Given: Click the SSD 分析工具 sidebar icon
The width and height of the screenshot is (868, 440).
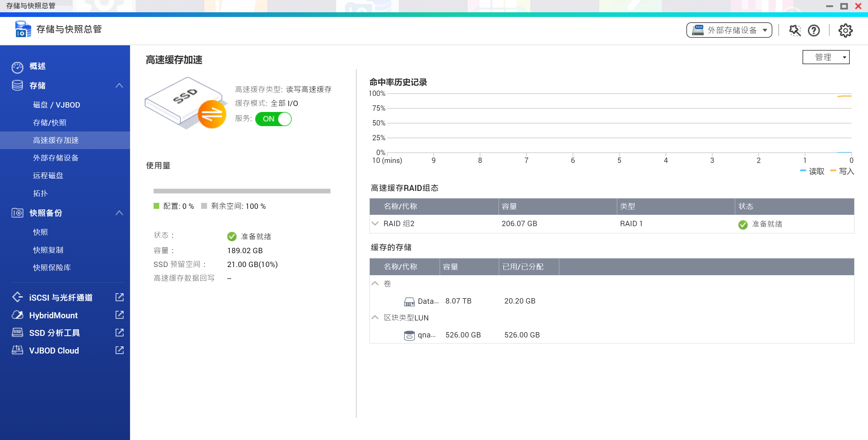Looking at the screenshot, I should (x=17, y=333).
